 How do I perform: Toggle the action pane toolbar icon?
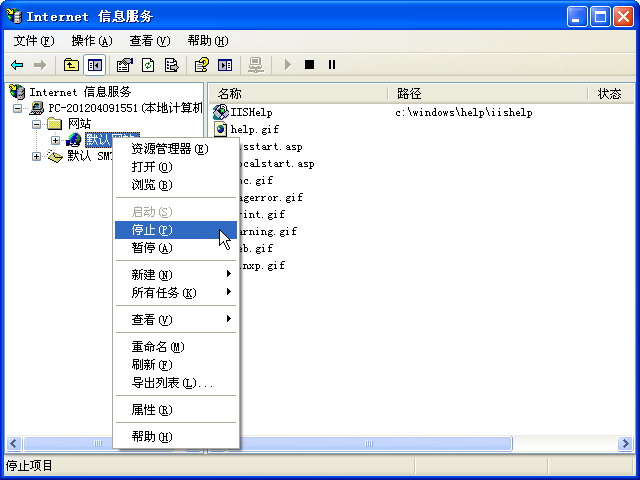pyautogui.click(x=225, y=65)
